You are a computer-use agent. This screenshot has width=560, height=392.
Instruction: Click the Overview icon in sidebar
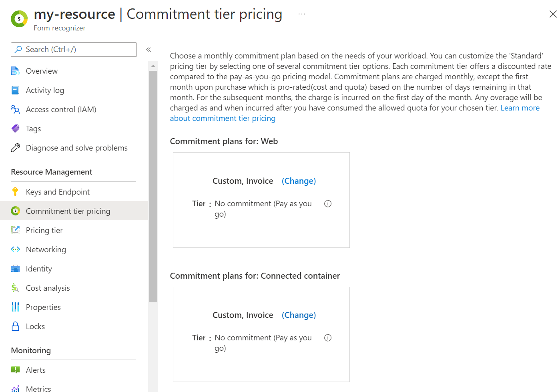point(15,71)
